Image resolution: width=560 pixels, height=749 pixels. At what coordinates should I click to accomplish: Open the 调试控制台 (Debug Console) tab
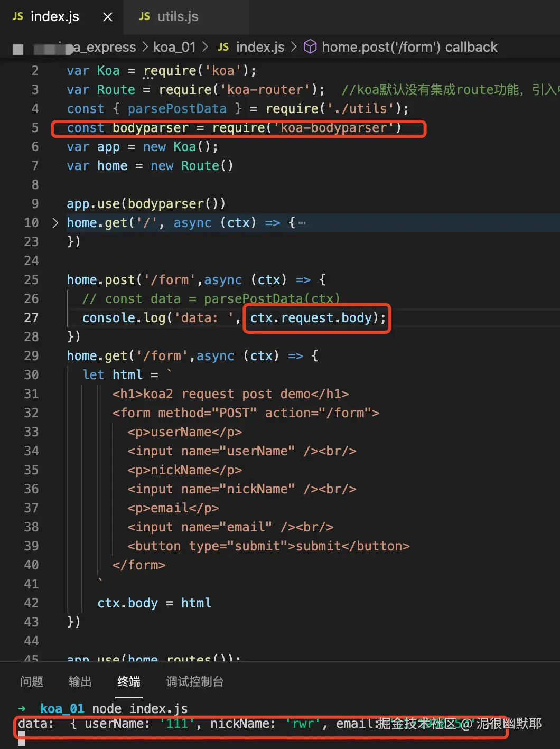tap(195, 681)
